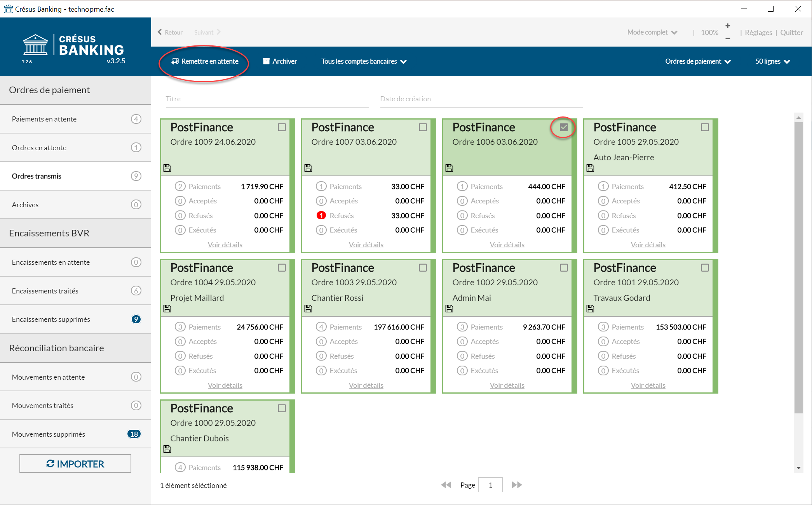
Task: Click the save disk icon on Ordre 1000 card
Action: 167,449
